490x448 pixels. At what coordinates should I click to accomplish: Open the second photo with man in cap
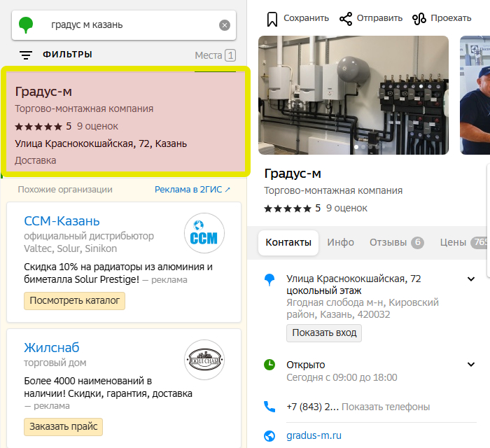(x=475, y=95)
